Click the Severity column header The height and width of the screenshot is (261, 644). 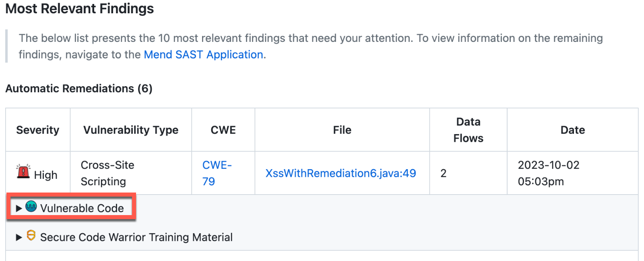click(x=37, y=130)
